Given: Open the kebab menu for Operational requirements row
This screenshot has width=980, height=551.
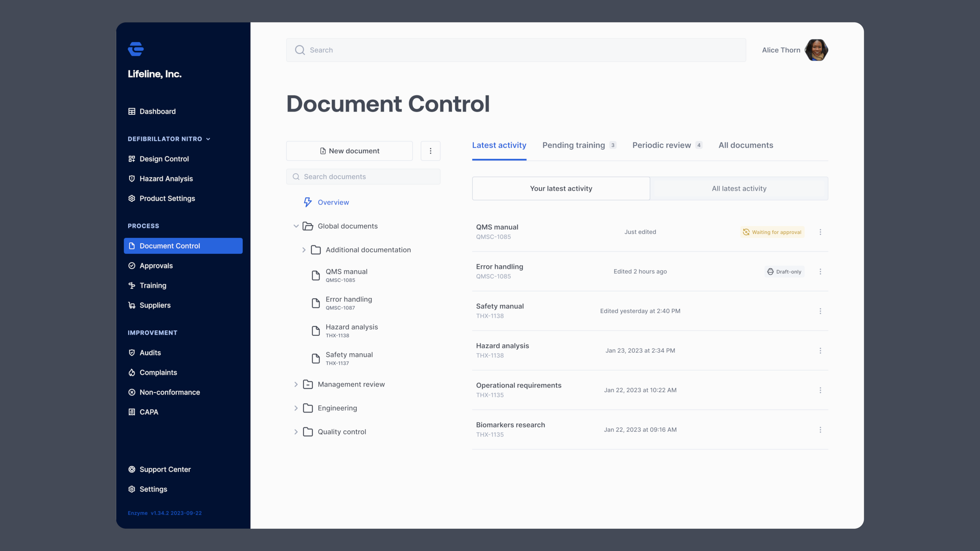Looking at the screenshot, I should click(x=820, y=390).
